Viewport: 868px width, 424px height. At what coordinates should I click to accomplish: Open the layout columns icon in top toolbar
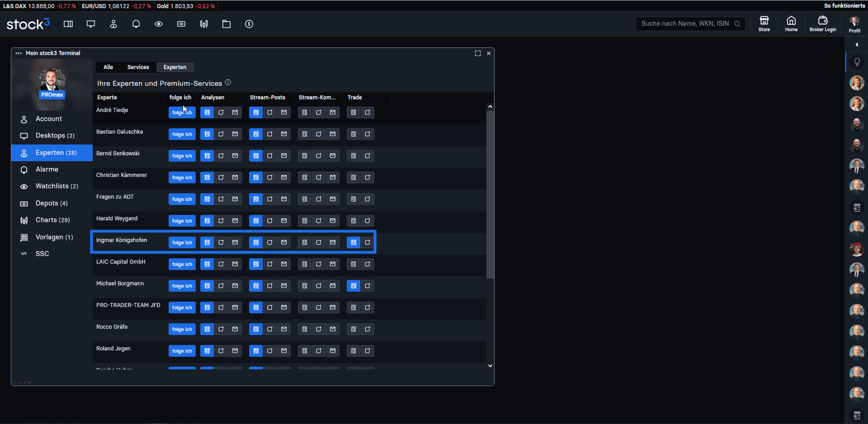(x=68, y=24)
